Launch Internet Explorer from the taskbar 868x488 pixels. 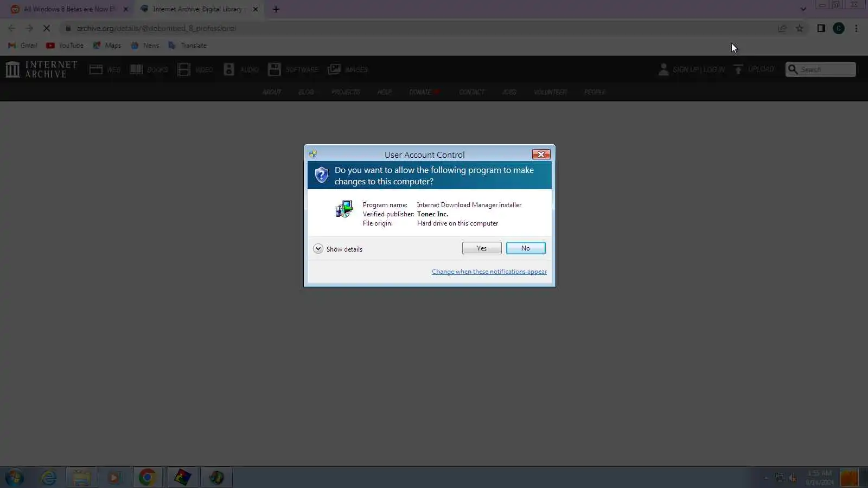tap(48, 478)
